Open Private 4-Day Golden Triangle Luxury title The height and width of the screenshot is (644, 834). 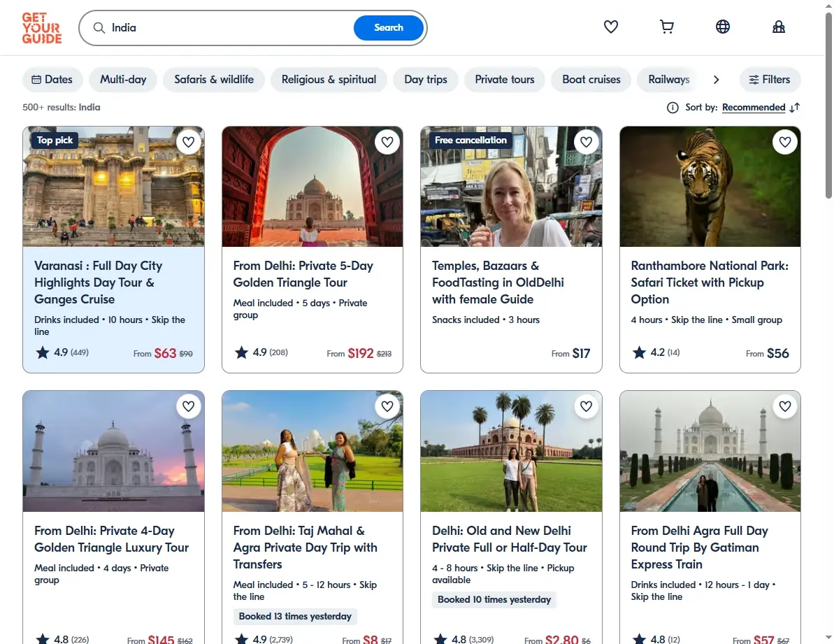point(112,538)
